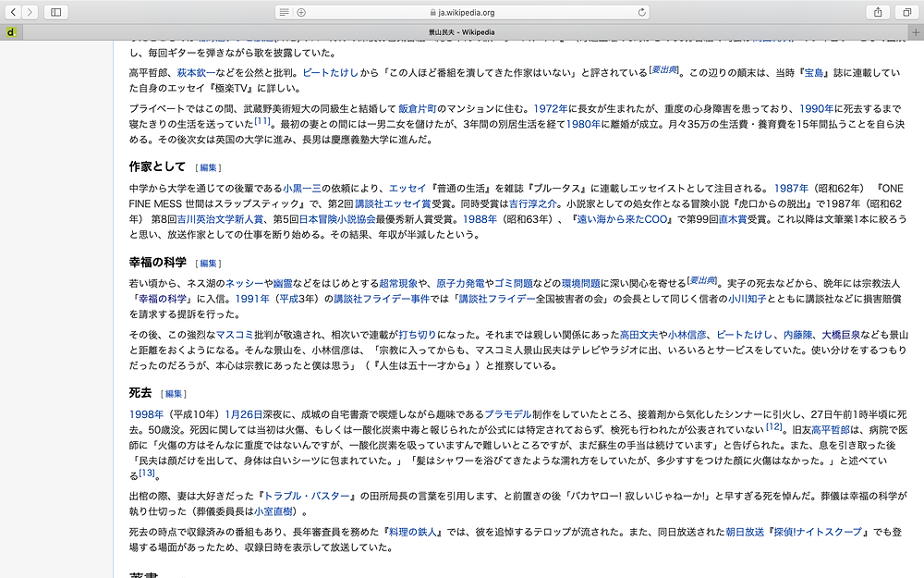Open the 1月26日 link
The image size is (924, 578).
[x=243, y=414]
